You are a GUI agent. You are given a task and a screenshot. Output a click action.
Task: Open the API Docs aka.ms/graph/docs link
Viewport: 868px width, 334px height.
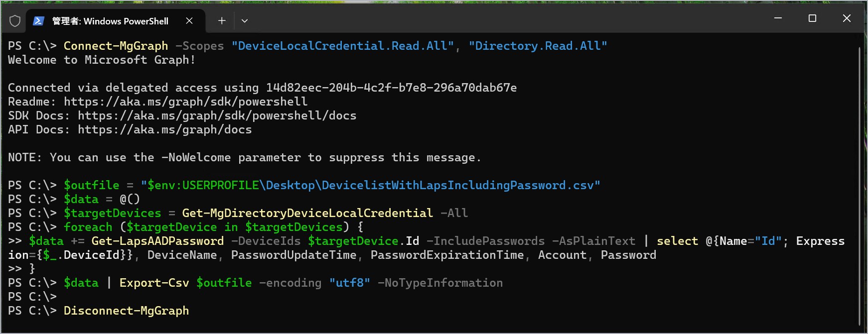(164, 129)
